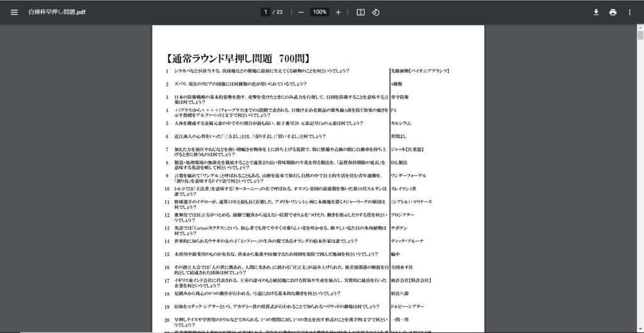Click the answer 全国水平社
Viewport: 644px width, 333px height.
click(402, 268)
